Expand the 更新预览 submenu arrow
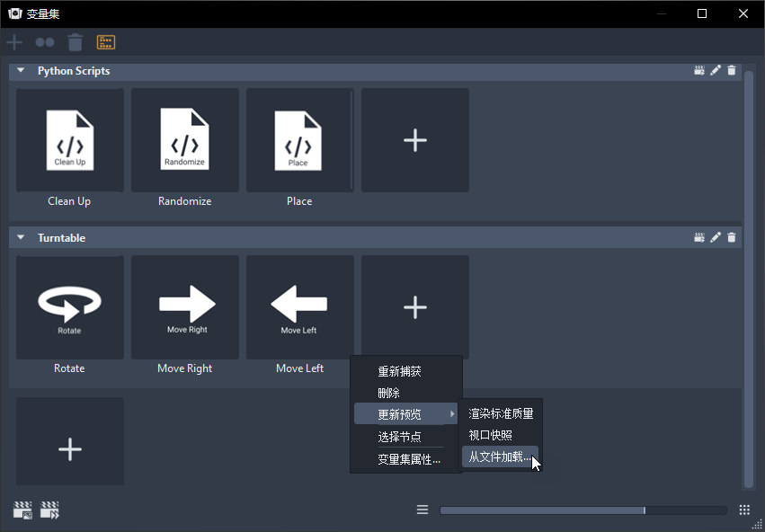765x532 pixels. coord(453,413)
